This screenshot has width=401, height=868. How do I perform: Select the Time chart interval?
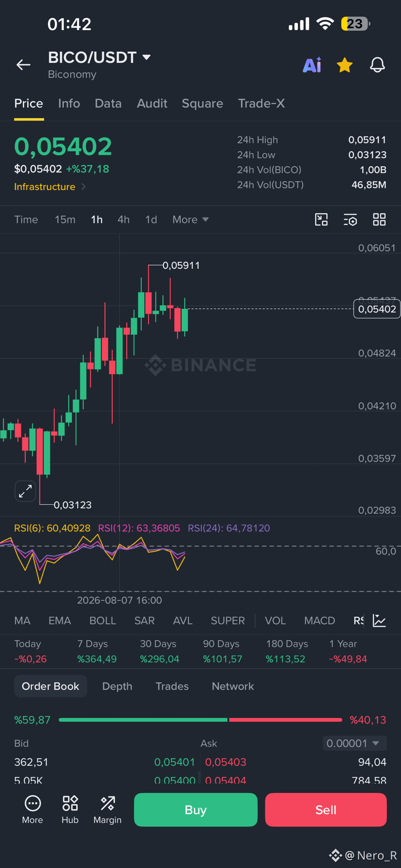26,219
